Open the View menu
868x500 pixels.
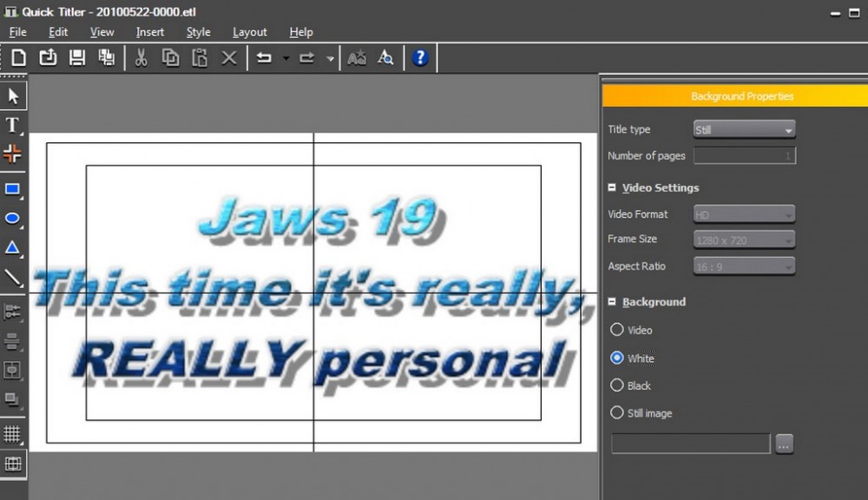[x=102, y=32]
